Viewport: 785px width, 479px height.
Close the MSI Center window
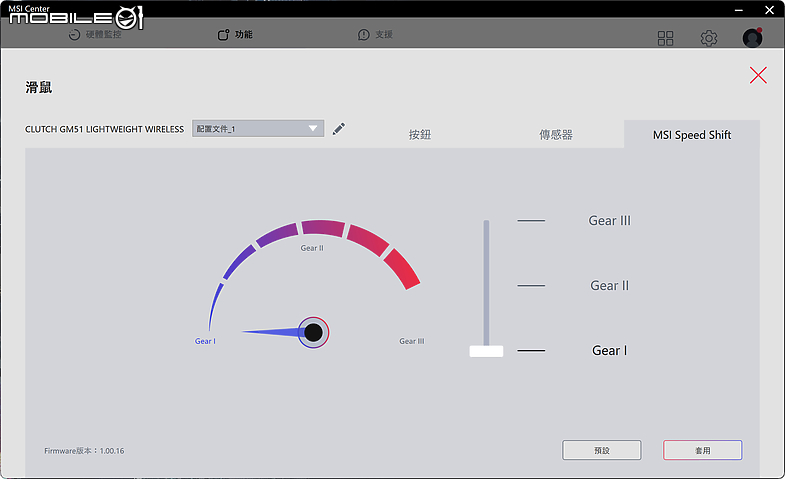pos(769,10)
